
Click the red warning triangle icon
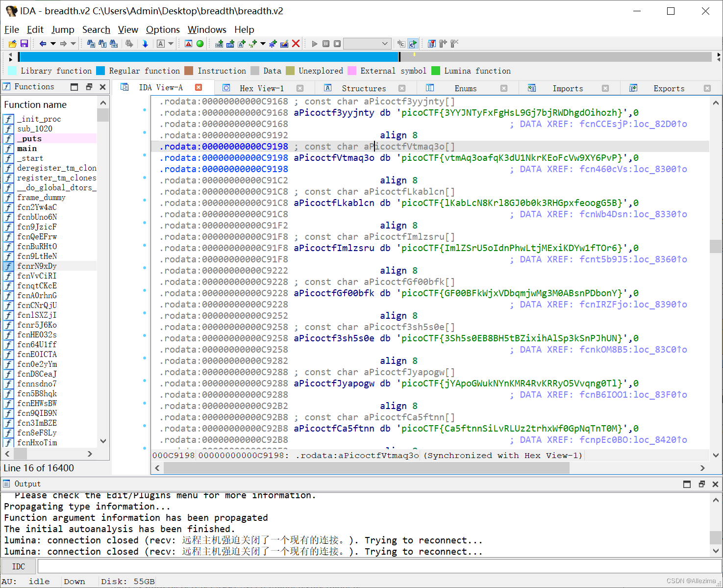[188, 44]
